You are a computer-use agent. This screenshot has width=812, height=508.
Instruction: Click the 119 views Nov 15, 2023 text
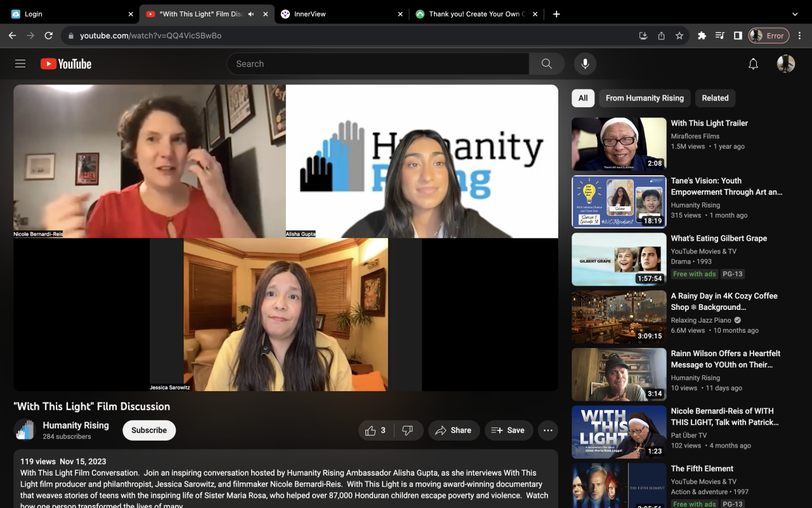point(63,462)
